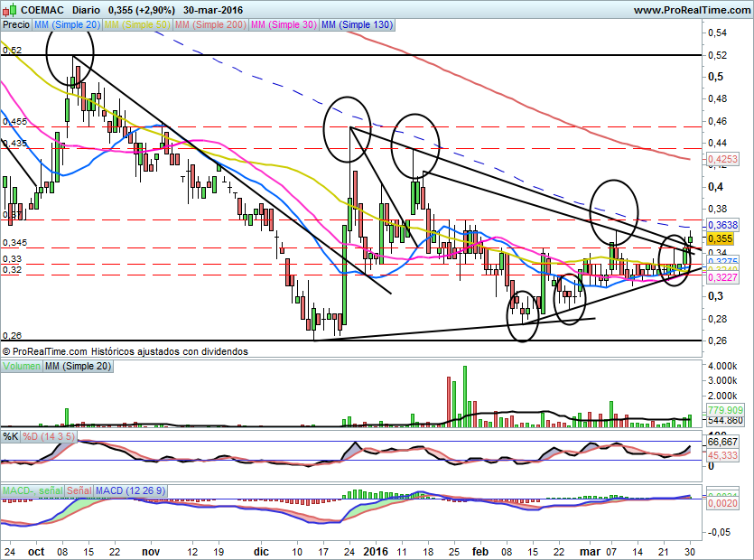
Task: Select the Volumen panel label
Action: [x=22, y=366]
